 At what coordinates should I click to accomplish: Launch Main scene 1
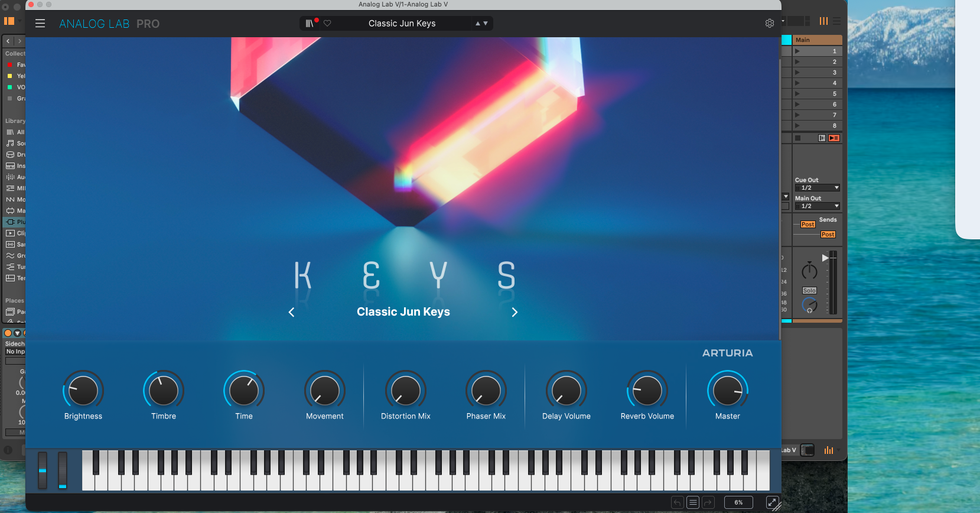(x=797, y=51)
